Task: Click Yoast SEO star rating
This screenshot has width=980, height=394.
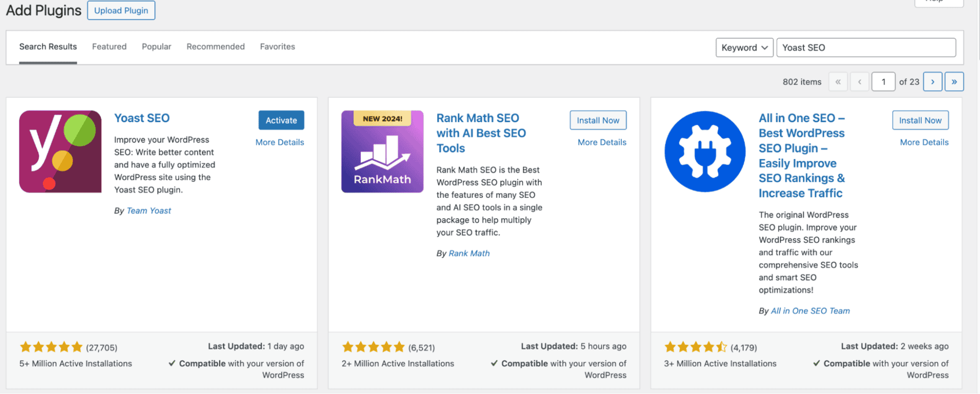Action: [x=51, y=347]
